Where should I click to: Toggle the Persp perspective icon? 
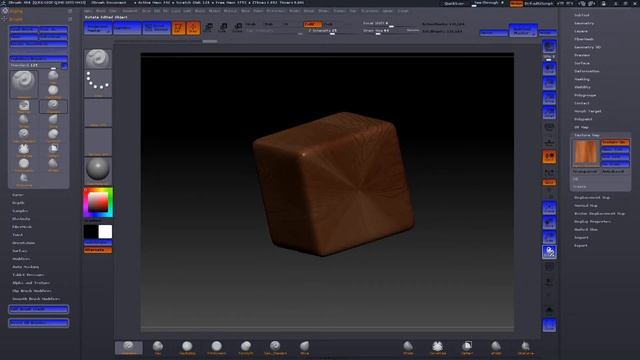click(549, 127)
